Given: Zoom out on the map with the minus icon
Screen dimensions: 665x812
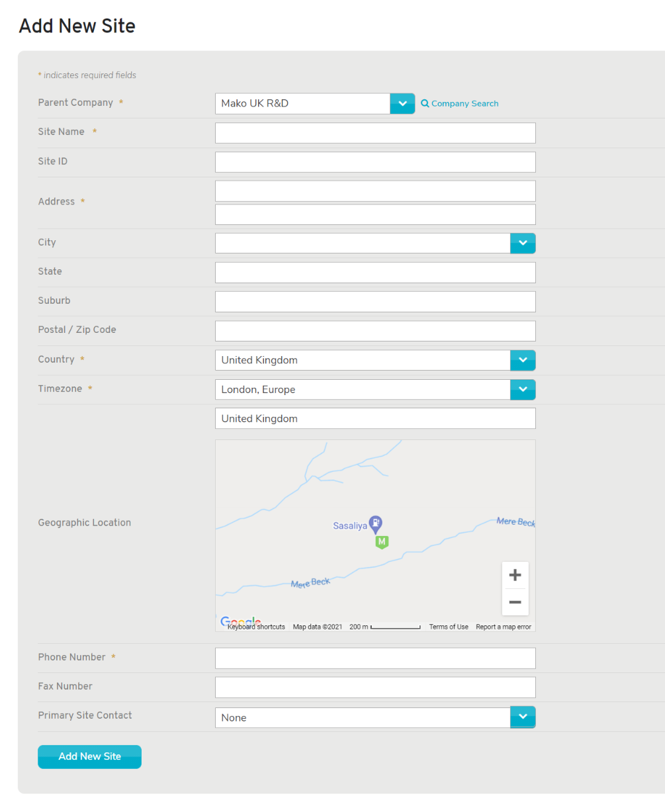Looking at the screenshot, I should coord(515,602).
